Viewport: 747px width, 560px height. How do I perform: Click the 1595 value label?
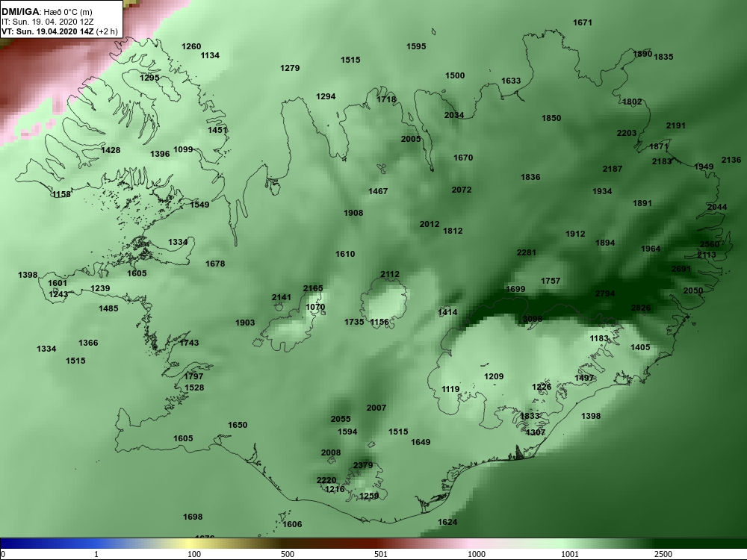(x=416, y=46)
